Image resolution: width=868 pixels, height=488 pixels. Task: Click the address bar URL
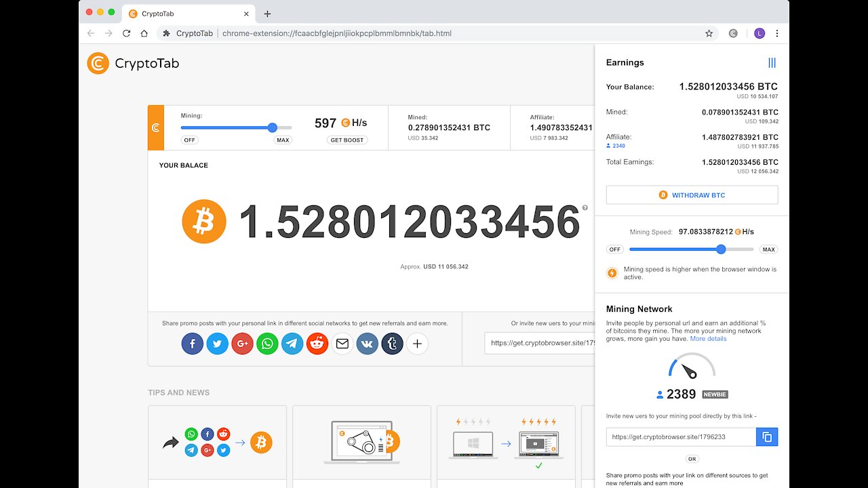[x=337, y=33]
